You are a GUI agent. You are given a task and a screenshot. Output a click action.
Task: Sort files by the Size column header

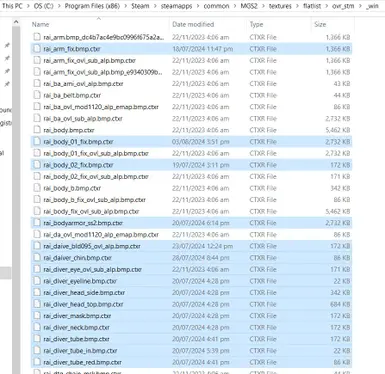320,24
